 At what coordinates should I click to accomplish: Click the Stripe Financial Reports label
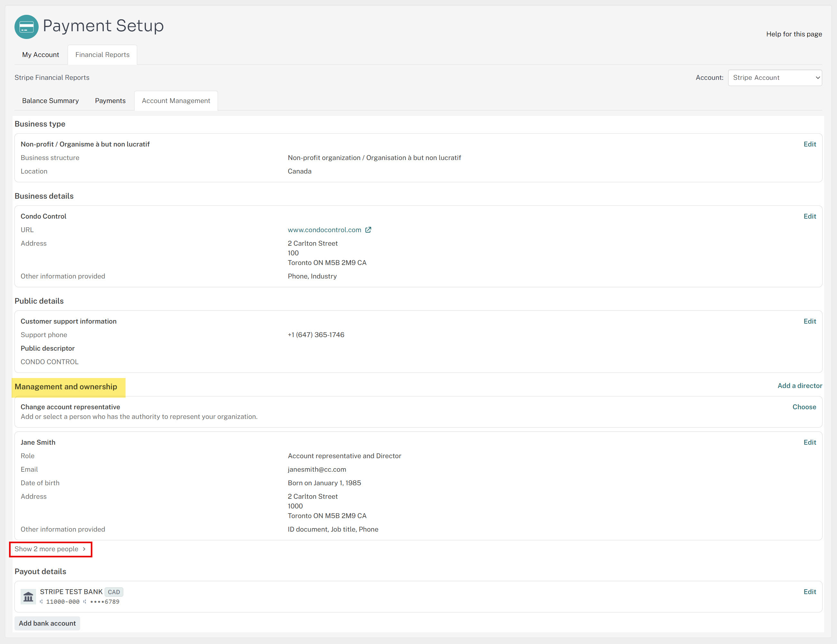point(52,78)
